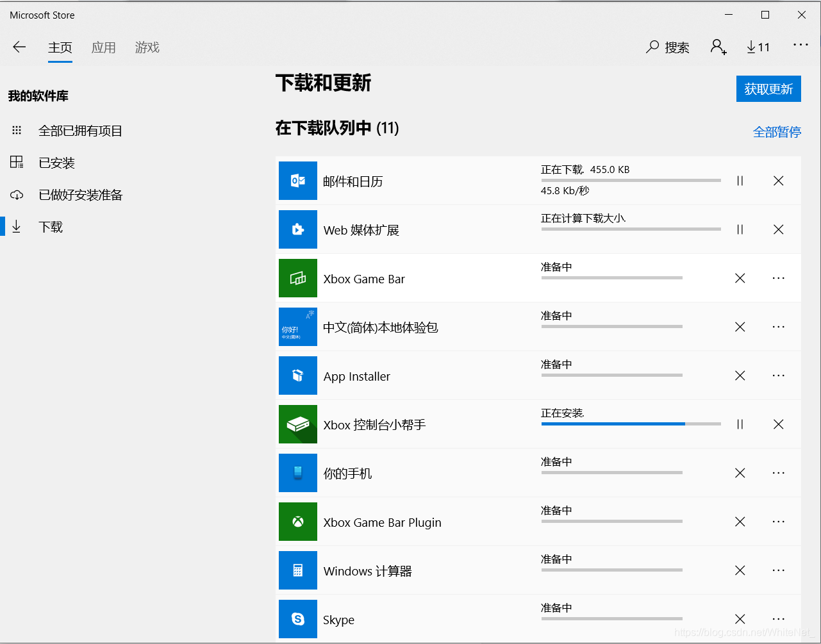The width and height of the screenshot is (821, 644).
Task: Click the 你的手机 app icon
Action: click(x=298, y=473)
